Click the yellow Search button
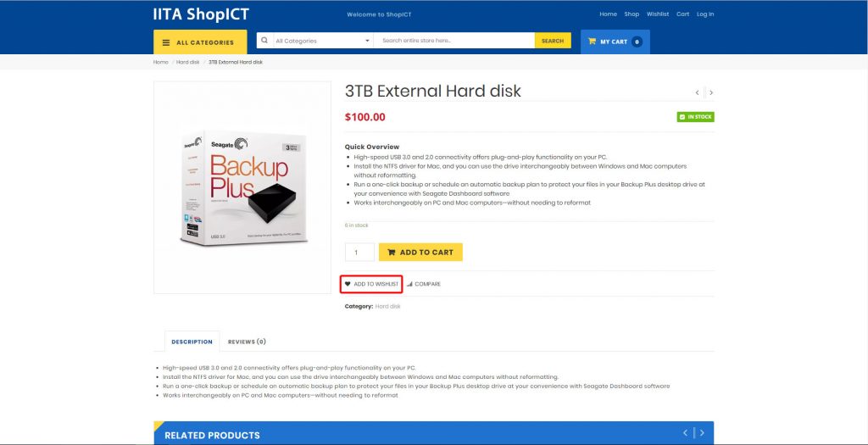The image size is (868, 445). (553, 41)
